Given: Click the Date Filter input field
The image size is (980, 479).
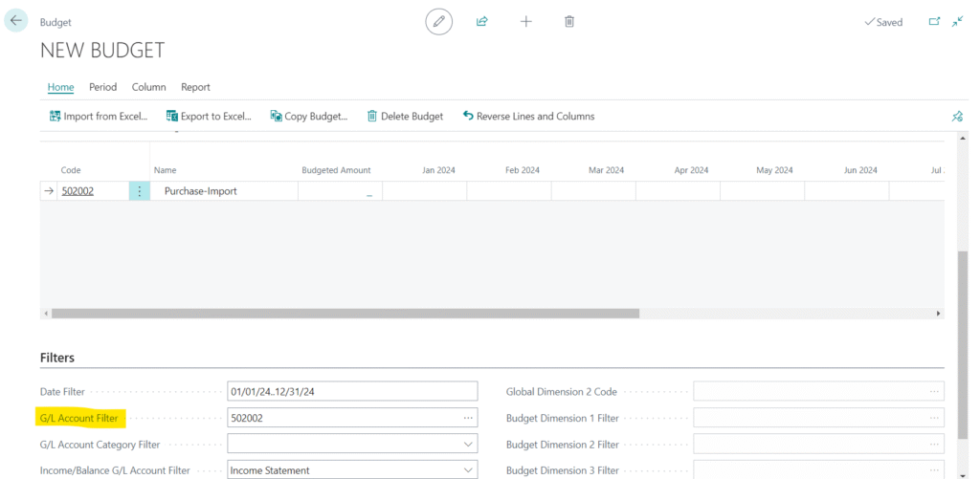Looking at the screenshot, I should 351,391.
